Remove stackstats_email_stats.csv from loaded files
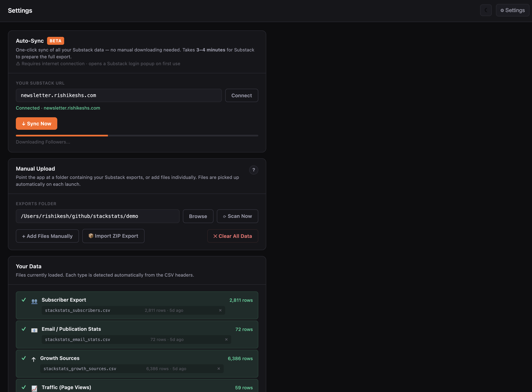Image resolution: width=532 pixels, height=392 pixels. click(226, 339)
